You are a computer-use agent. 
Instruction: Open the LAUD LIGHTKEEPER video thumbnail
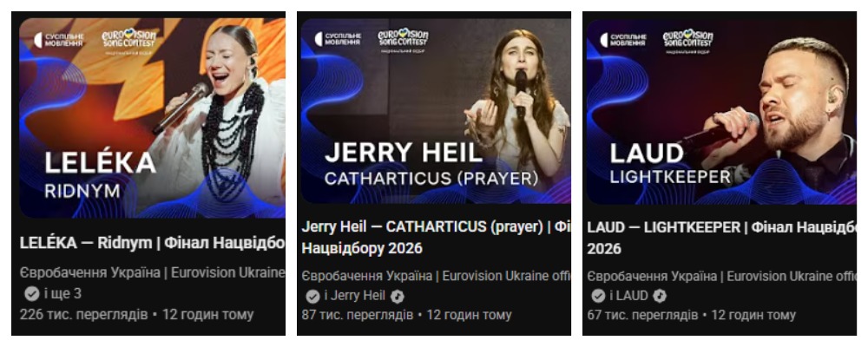(x=721, y=111)
